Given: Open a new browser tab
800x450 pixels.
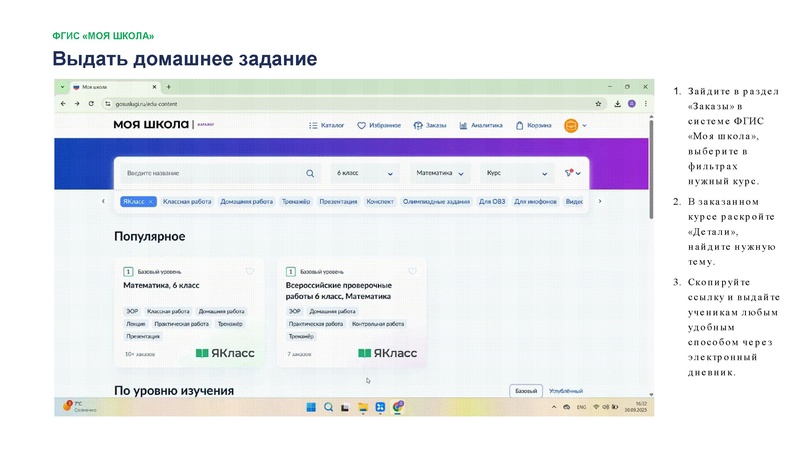Looking at the screenshot, I should coord(169,87).
